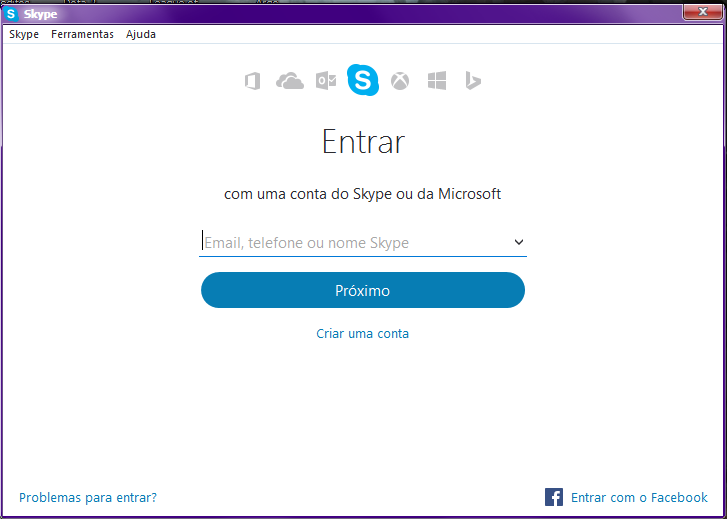The image size is (727, 519).
Task: Choose Entrar com o Facebook
Action: tap(639, 498)
